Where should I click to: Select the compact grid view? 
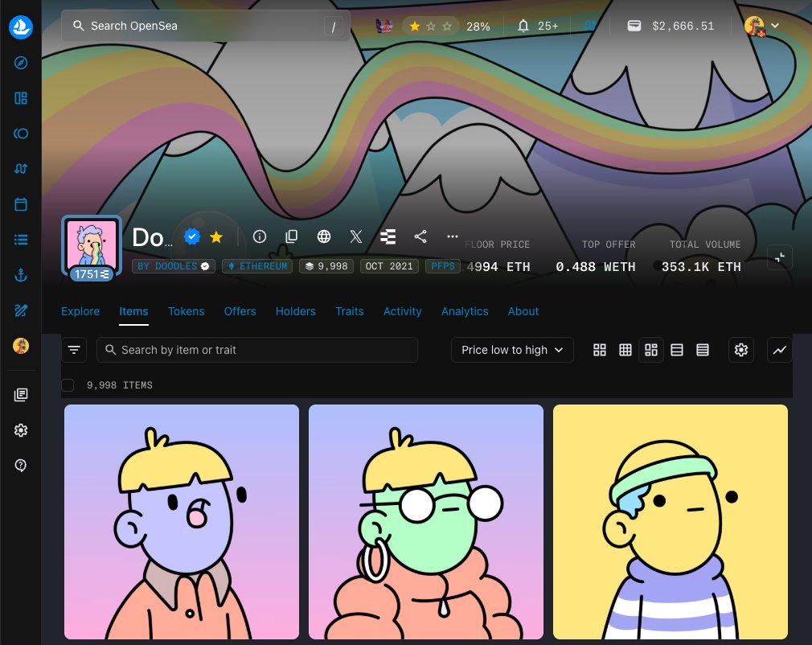click(x=625, y=350)
